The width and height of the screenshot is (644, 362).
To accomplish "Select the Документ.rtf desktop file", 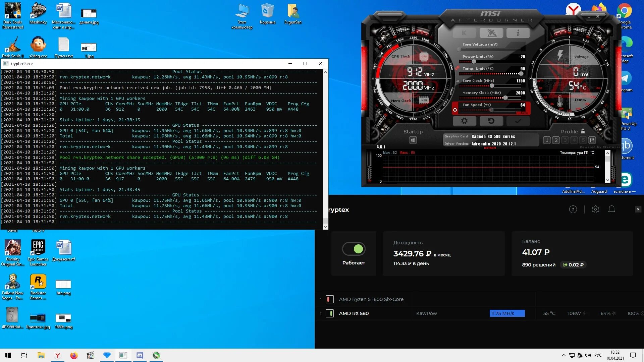I will (63, 250).
